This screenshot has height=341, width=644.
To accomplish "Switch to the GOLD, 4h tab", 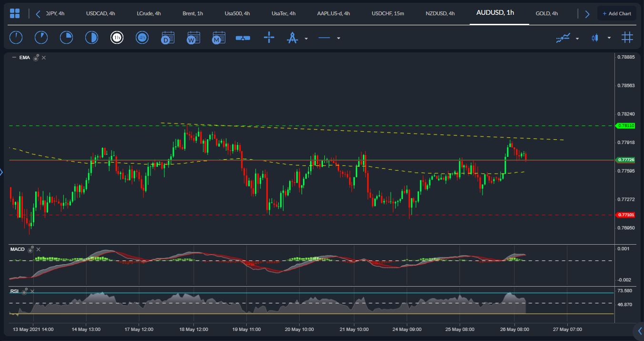I will [547, 13].
